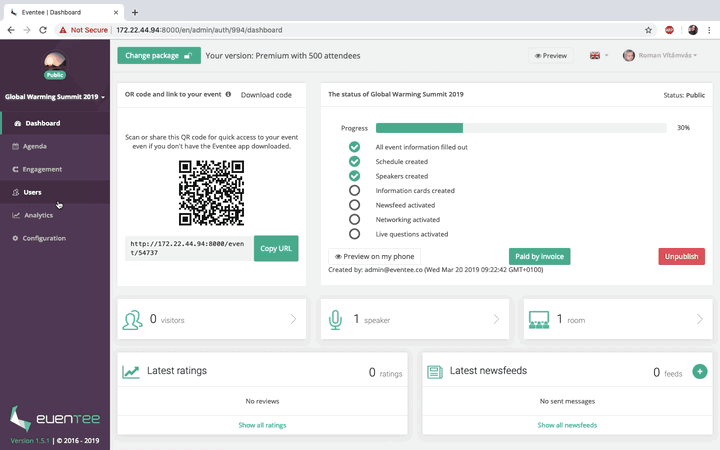Add newsfeed with green plus icon
The width and height of the screenshot is (720, 450).
[x=700, y=371]
